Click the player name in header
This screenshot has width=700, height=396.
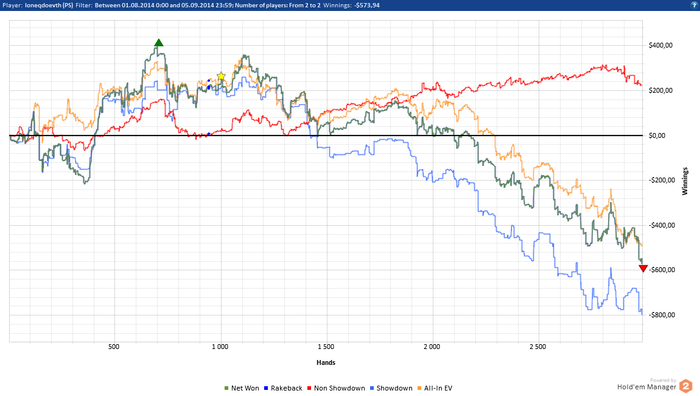[49, 5]
